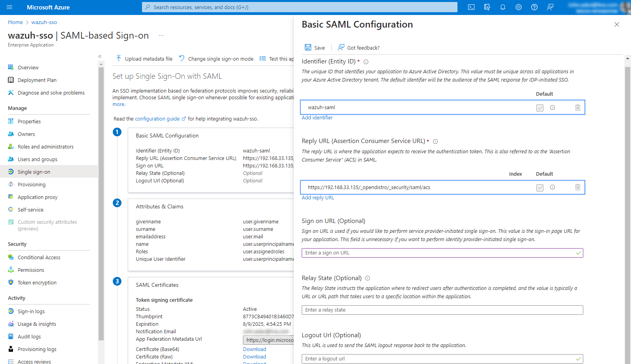Open the notifications bell
Viewport: 631px width, 364px height.
(x=503, y=7)
